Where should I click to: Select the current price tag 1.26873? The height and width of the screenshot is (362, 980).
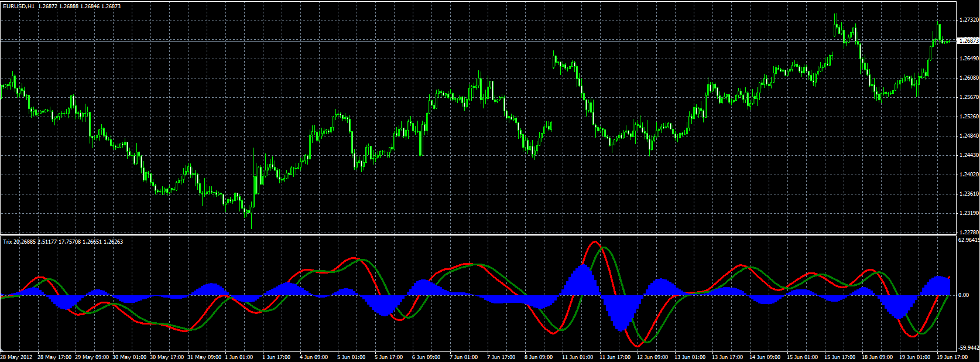(968, 41)
